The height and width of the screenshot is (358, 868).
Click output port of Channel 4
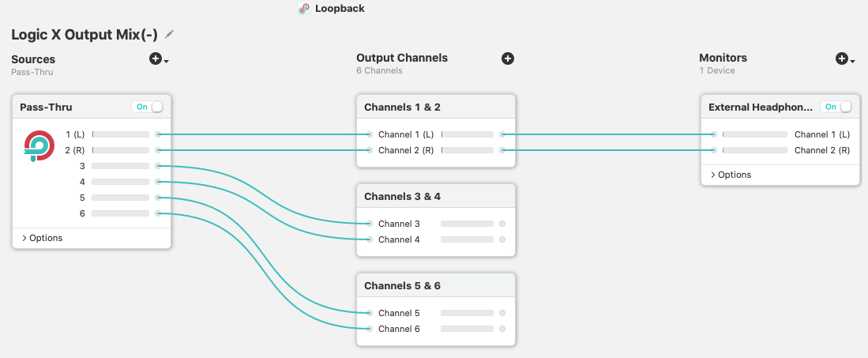[x=502, y=239]
